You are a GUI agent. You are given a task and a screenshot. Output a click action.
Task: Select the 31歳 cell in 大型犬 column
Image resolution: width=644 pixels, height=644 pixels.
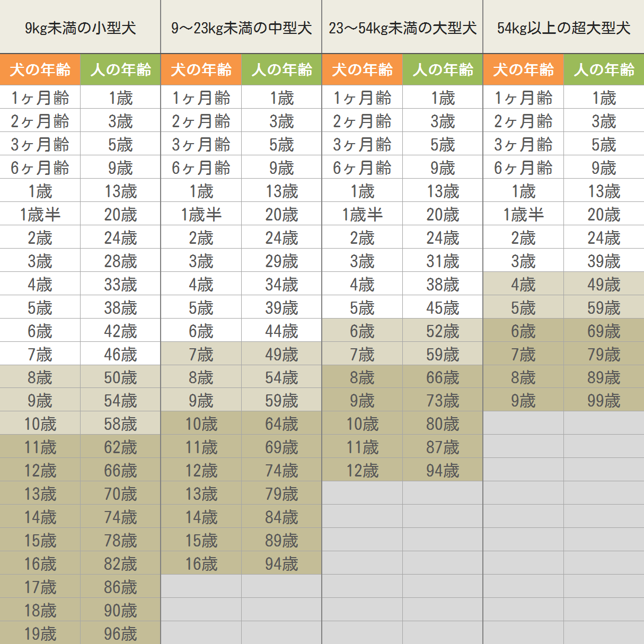pos(443,261)
